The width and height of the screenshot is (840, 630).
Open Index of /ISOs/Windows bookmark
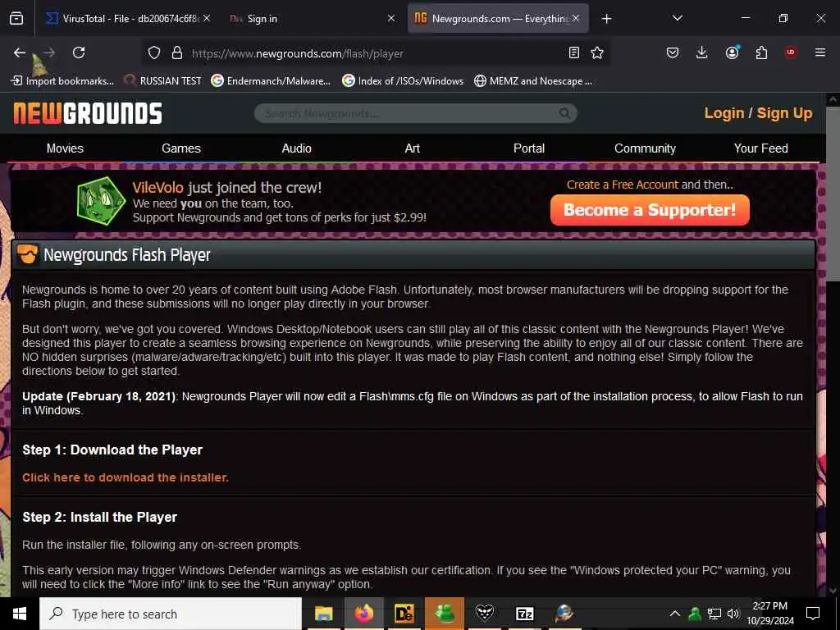[403, 81]
